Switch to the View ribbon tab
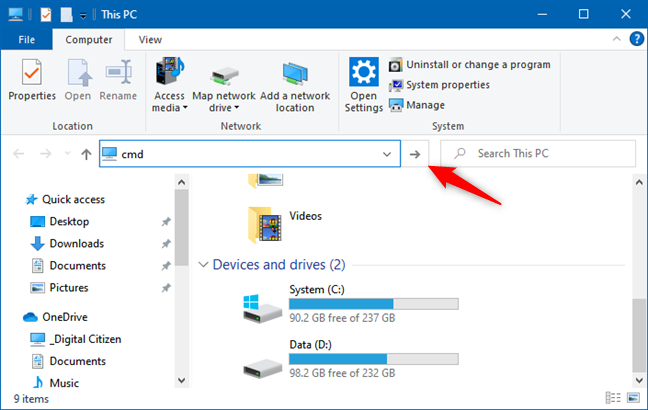The image size is (648, 410). 150,40
